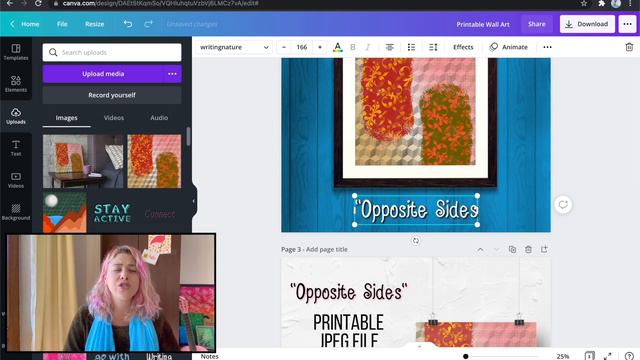Open the grid view pages icon
Image resolution: width=640 pixels, height=360 pixels.
click(589, 356)
